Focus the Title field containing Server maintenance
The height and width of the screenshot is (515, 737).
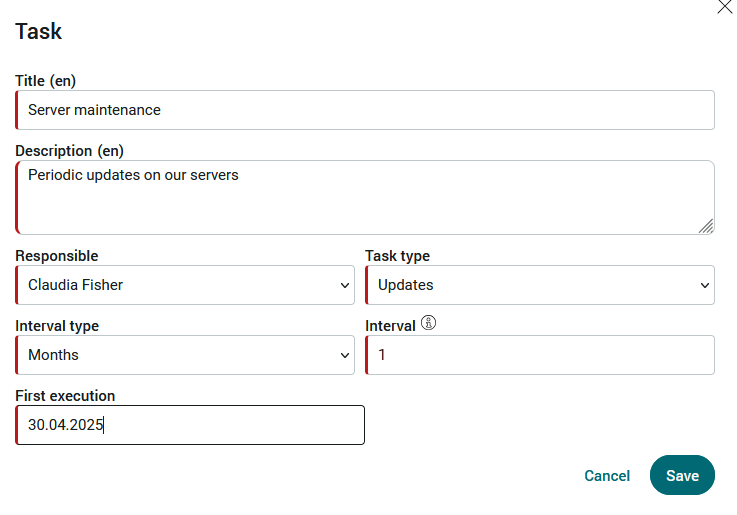[365, 110]
